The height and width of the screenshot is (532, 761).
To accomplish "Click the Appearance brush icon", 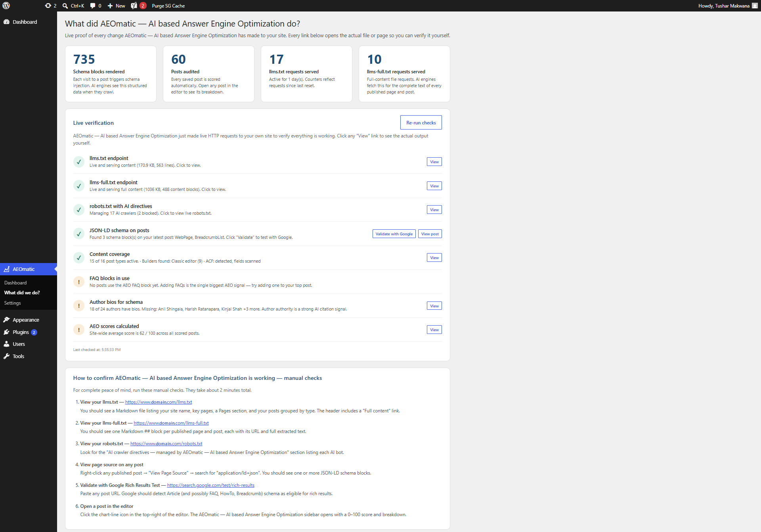I will 6,320.
